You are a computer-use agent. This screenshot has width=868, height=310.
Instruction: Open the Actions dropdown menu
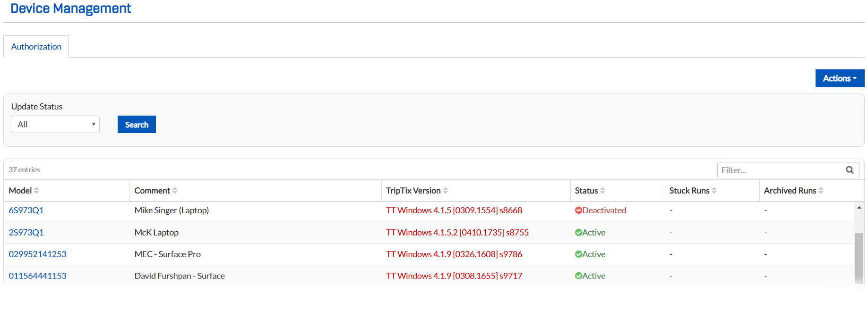click(839, 78)
